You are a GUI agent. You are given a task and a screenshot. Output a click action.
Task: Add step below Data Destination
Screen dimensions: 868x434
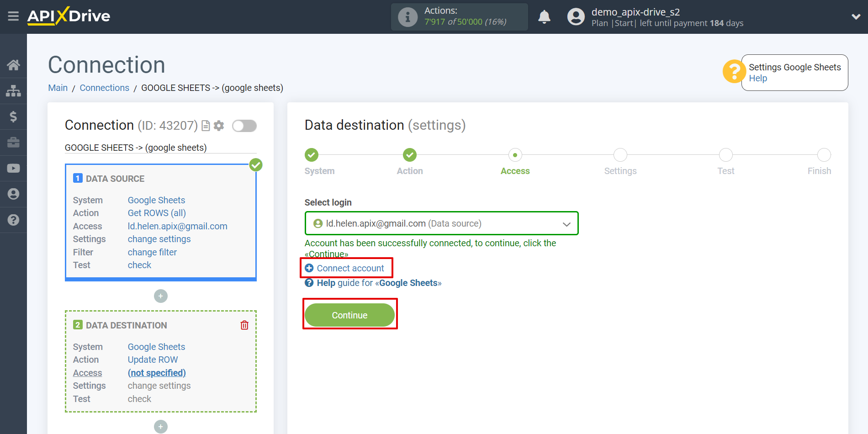pyautogui.click(x=161, y=427)
